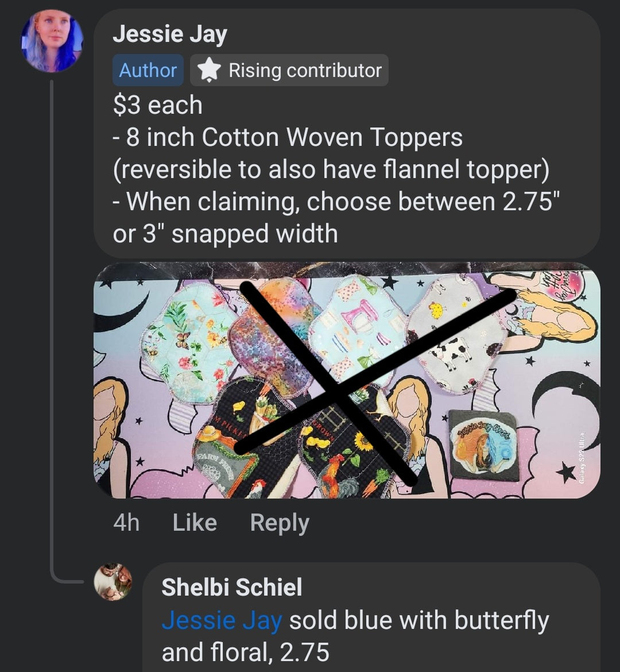Click the blue Jessie Jay mention in the reply
The image size is (620, 672).
(222, 620)
